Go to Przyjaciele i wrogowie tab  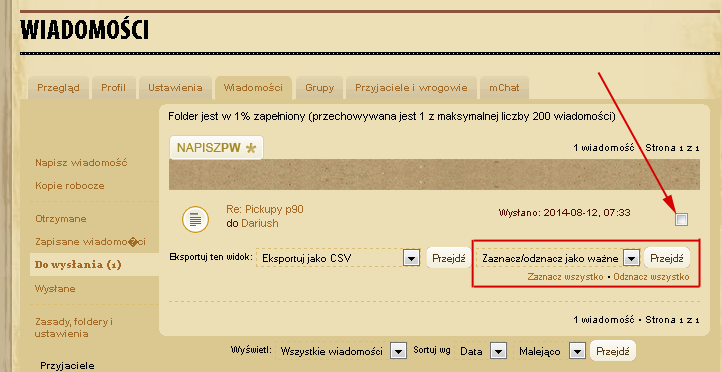(411, 88)
